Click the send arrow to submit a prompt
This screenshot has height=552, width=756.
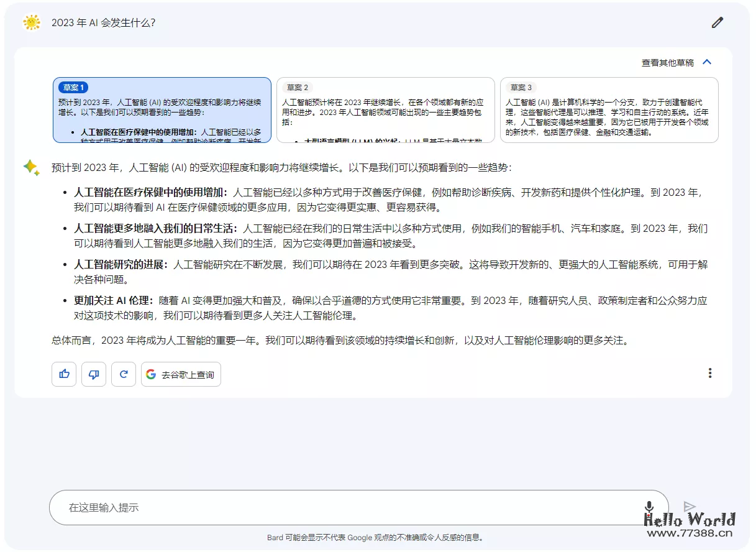690,505
